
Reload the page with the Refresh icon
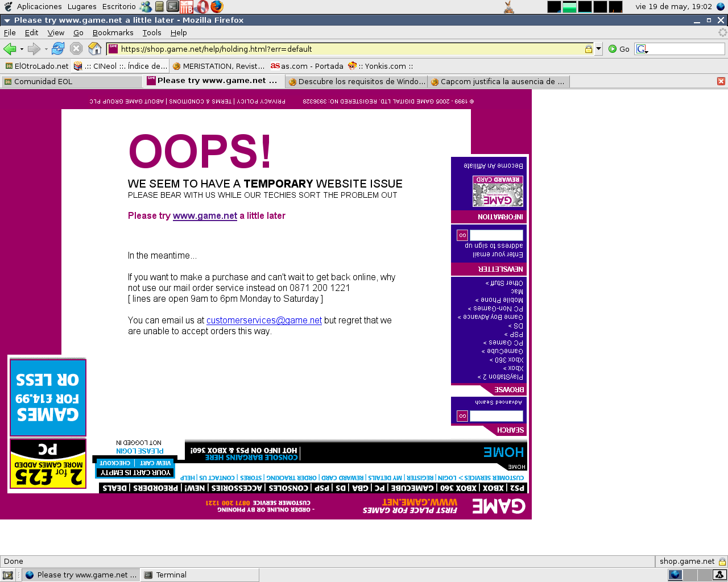coord(58,49)
